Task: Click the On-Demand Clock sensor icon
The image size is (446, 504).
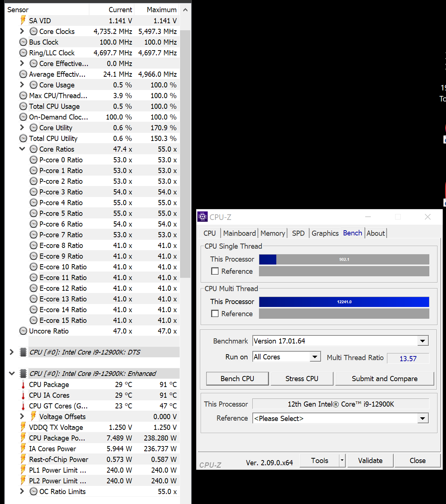Action: pos(23,117)
